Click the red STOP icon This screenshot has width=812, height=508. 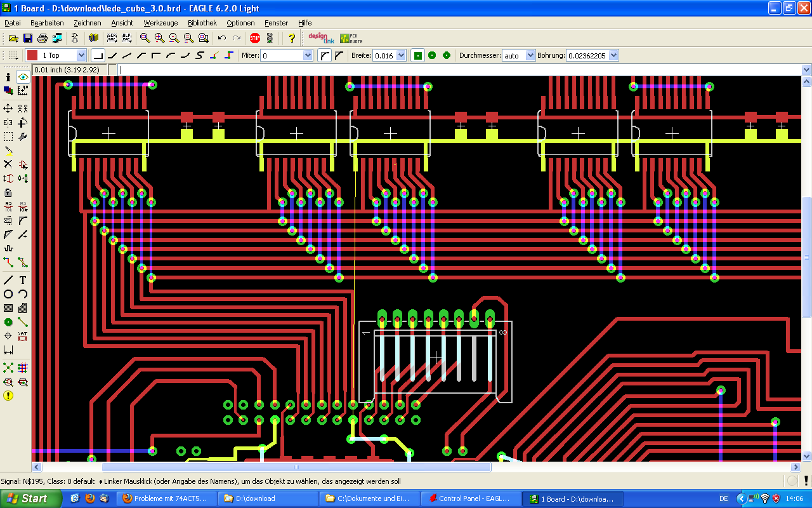[255, 38]
